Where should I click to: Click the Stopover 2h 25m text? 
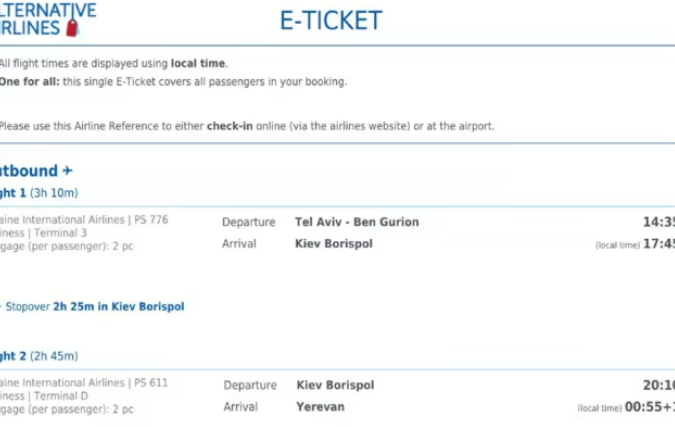pyautogui.click(x=95, y=307)
